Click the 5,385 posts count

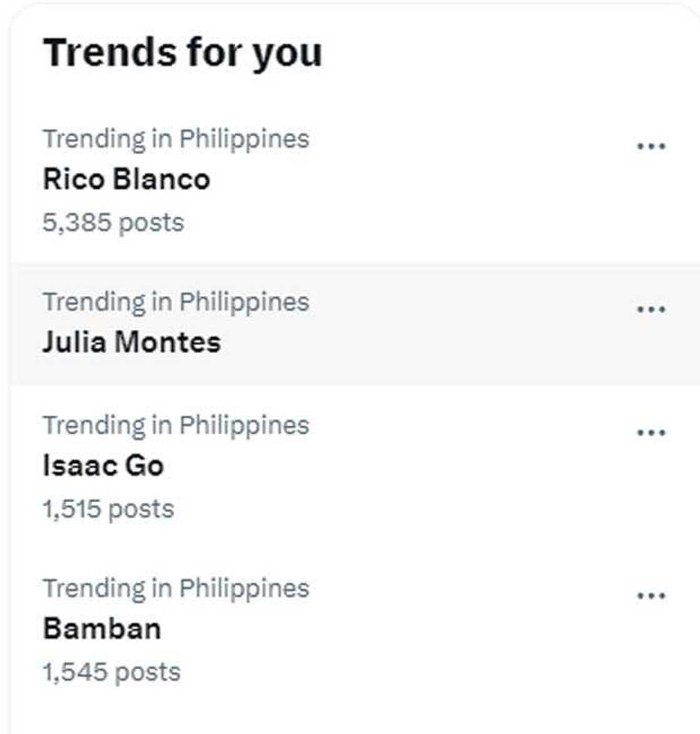pyautogui.click(x=113, y=223)
